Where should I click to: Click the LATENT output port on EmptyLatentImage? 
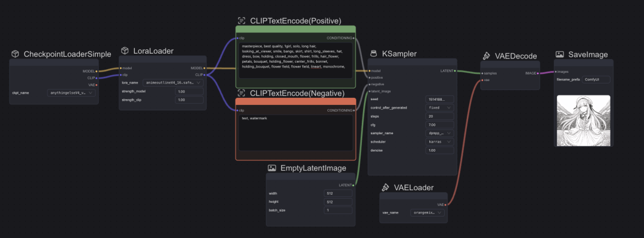[353, 185]
